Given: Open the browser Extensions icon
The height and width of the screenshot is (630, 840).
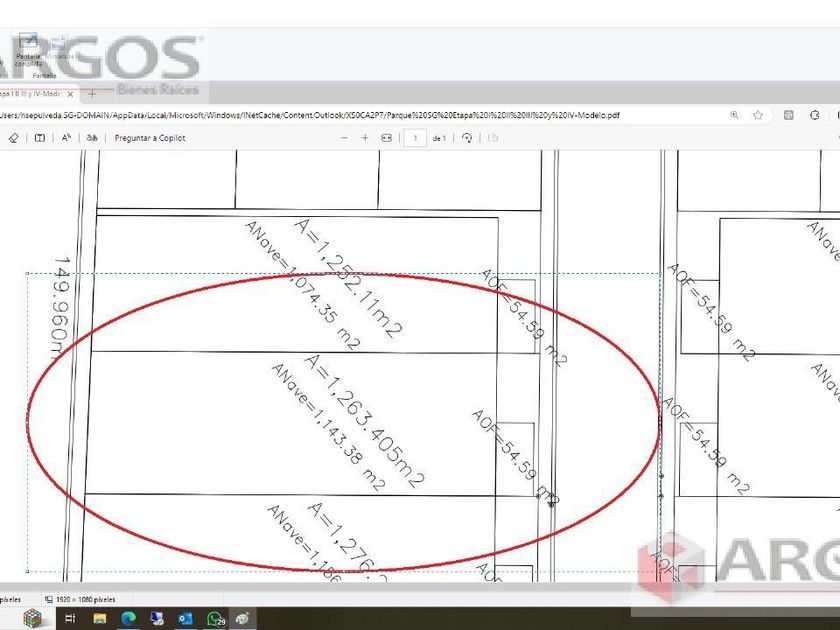Looking at the screenshot, I should pyautogui.click(x=815, y=115).
